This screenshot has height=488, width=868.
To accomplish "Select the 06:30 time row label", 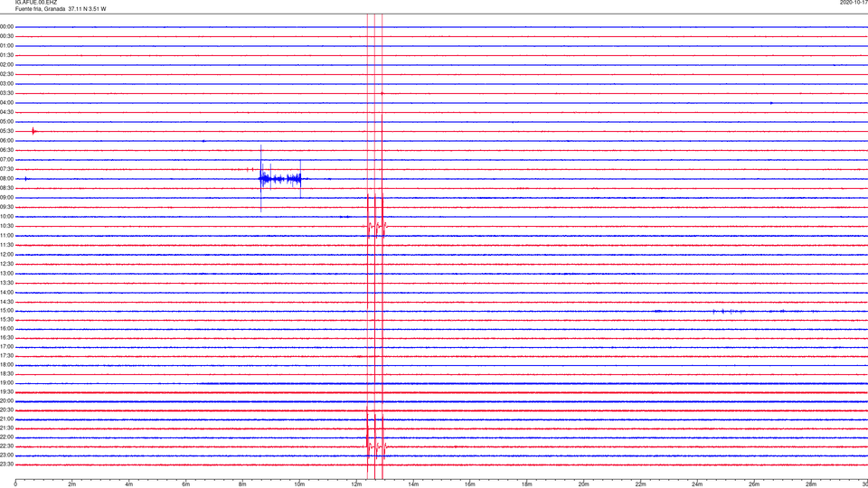I will tap(6, 150).
